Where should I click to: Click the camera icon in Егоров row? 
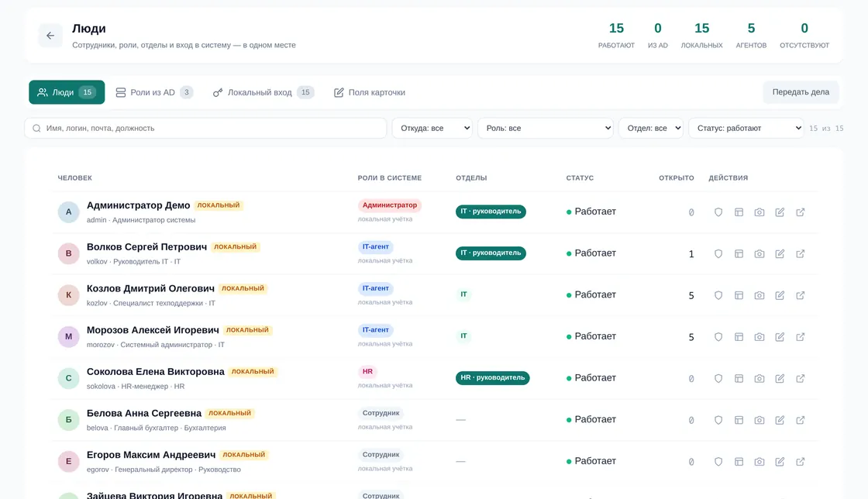click(x=759, y=461)
